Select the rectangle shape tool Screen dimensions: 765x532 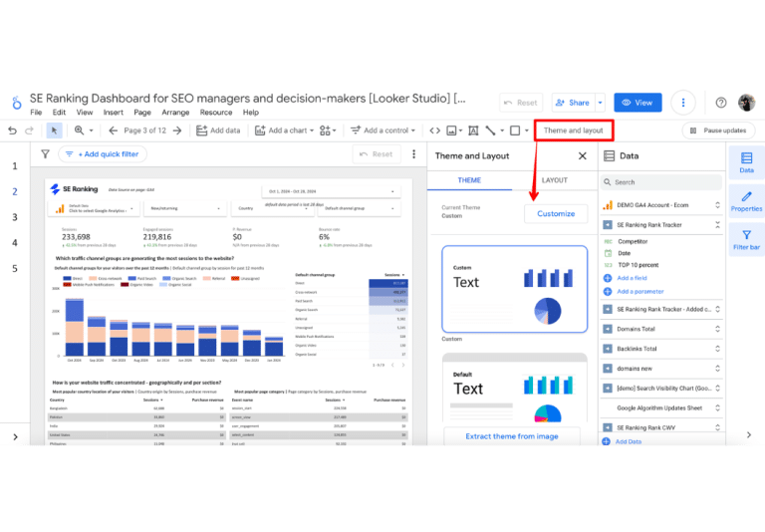click(515, 131)
